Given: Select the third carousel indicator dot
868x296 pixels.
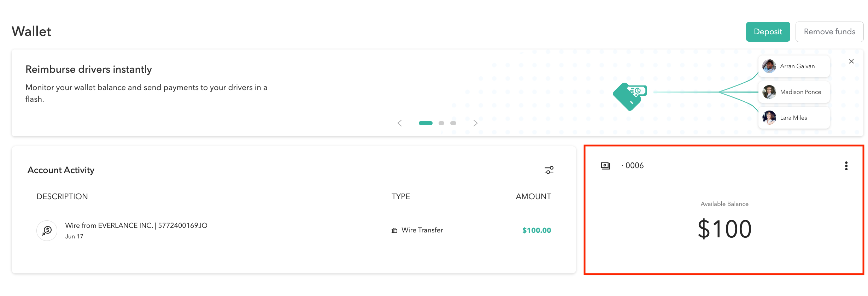Looking at the screenshot, I should point(453,123).
